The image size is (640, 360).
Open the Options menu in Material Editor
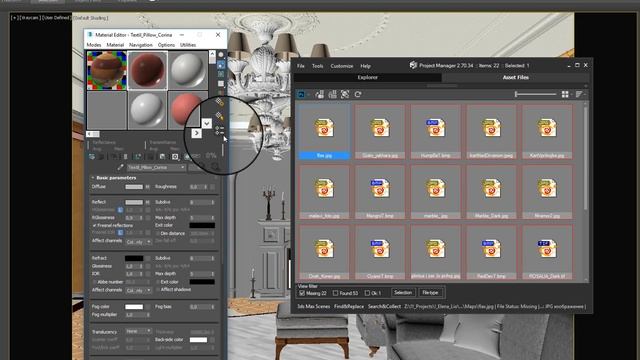coord(166,45)
